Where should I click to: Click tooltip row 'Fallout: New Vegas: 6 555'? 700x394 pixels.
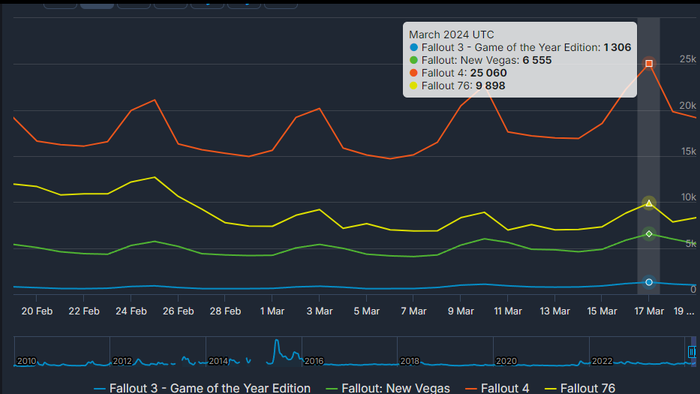pos(480,60)
